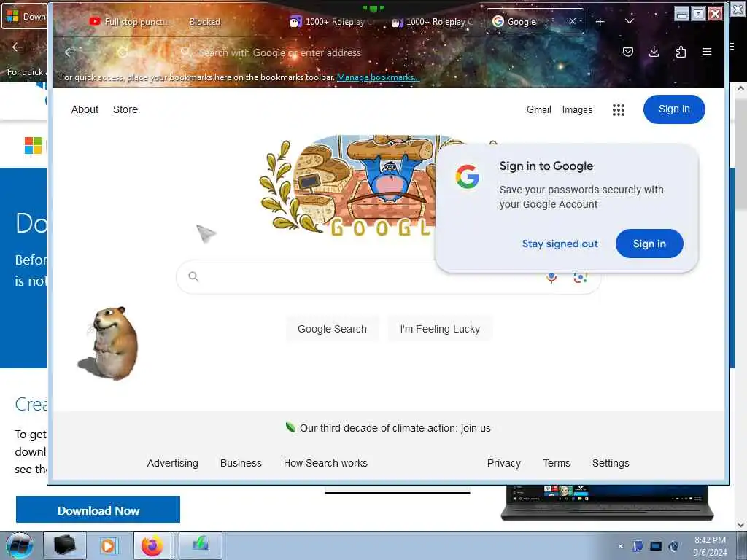Choose Stay signed out in popup
The height and width of the screenshot is (560, 747).
pyautogui.click(x=560, y=244)
